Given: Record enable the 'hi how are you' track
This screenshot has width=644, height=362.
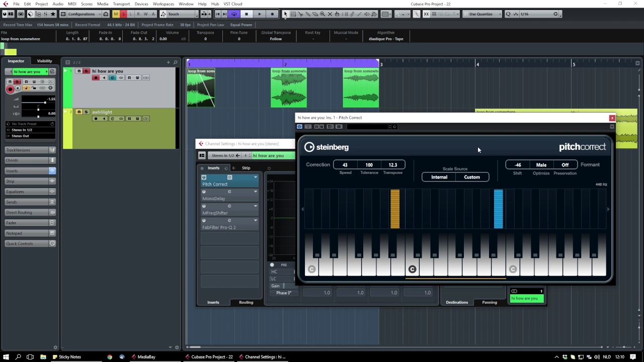Looking at the screenshot, I should point(96,77).
